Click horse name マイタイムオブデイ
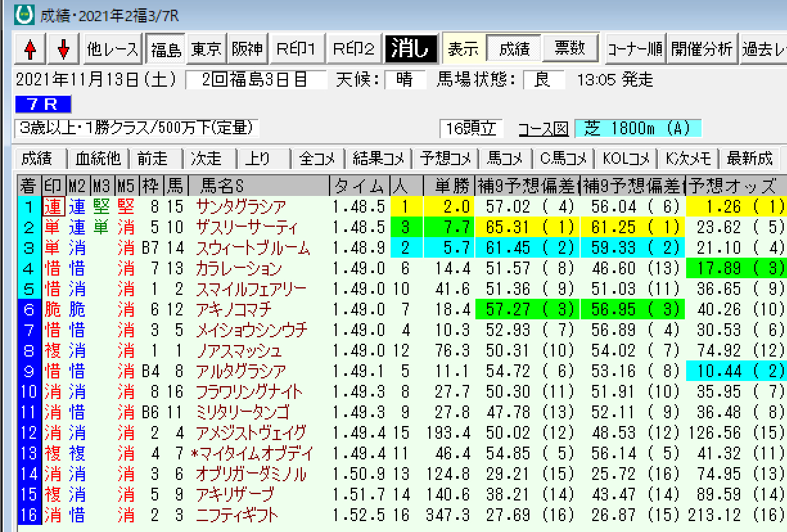This screenshot has width=787, height=532. [x=257, y=454]
